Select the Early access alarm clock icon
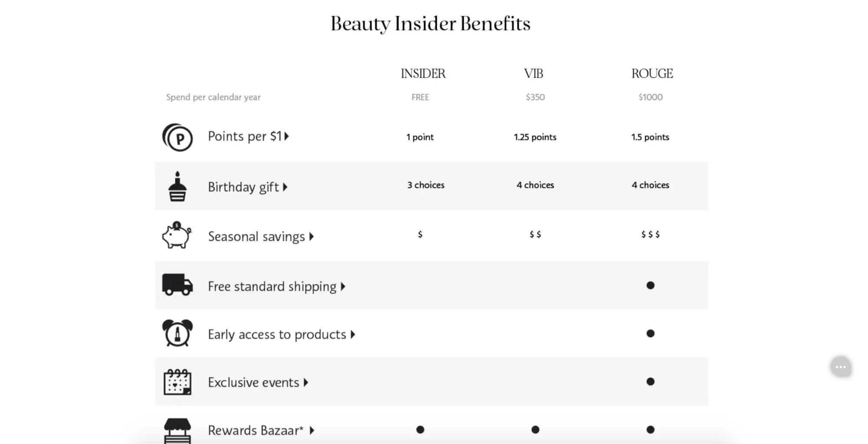 click(177, 334)
